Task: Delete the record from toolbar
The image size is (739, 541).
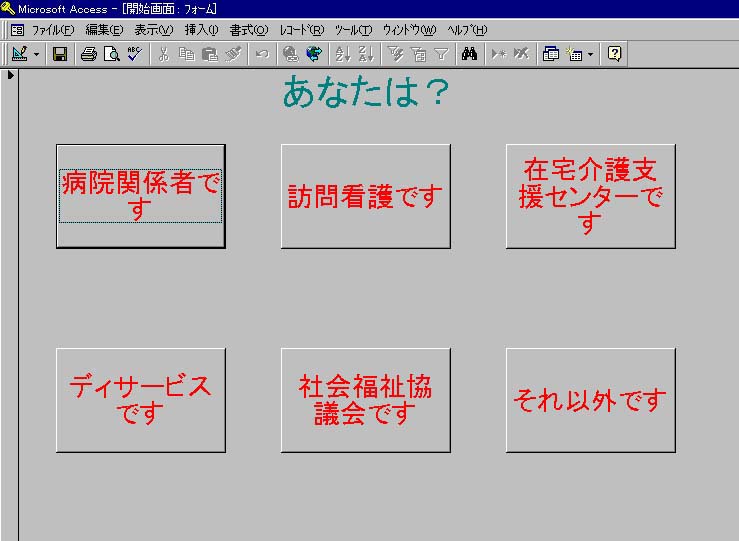Action: coord(521,54)
